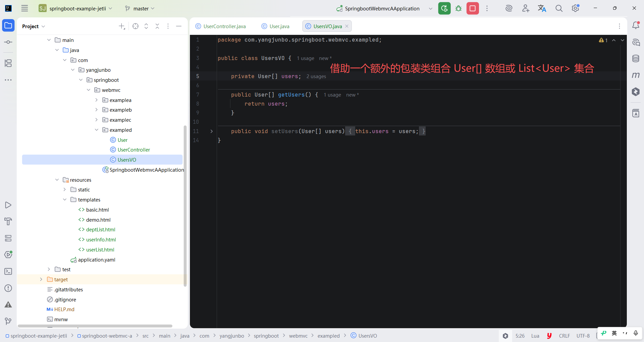Collapse all nodes in Project panel
The image size is (644, 342).
157,26
